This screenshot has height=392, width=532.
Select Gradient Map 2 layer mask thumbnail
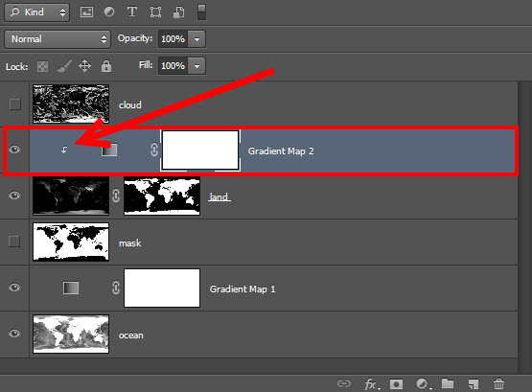click(x=200, y=150)
